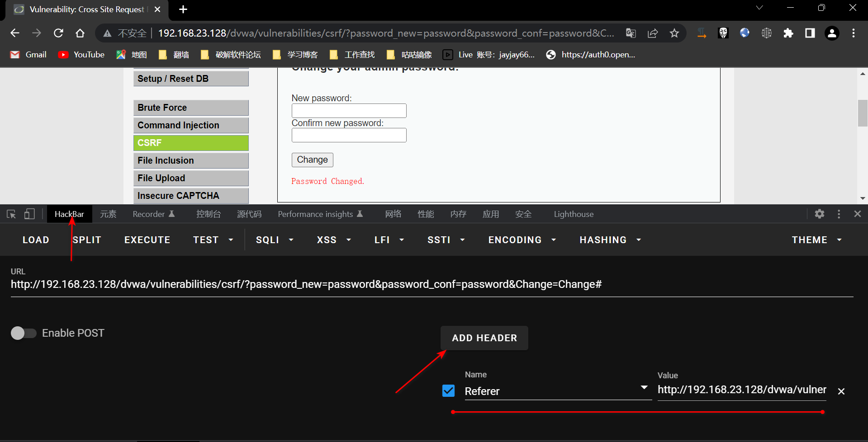The image size is (868, 442).
Task: Open the THEME dropdown
Action: (x=816, y=240)
